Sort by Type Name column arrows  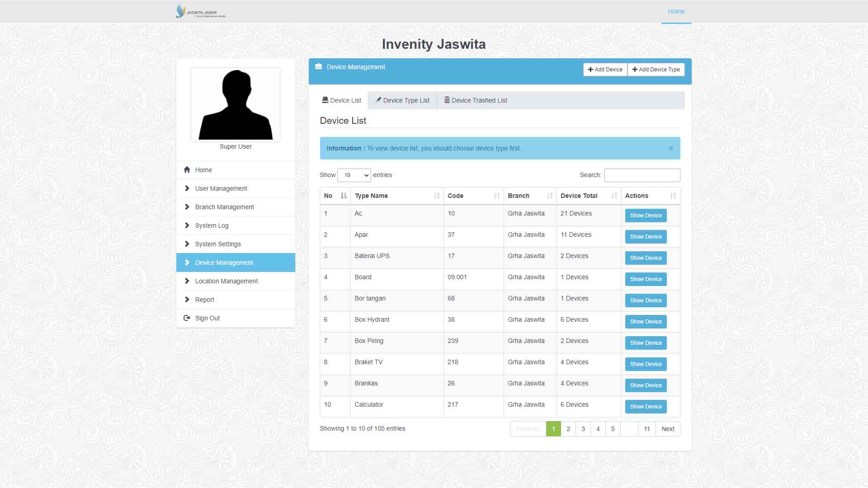click(x=436, y=196)
